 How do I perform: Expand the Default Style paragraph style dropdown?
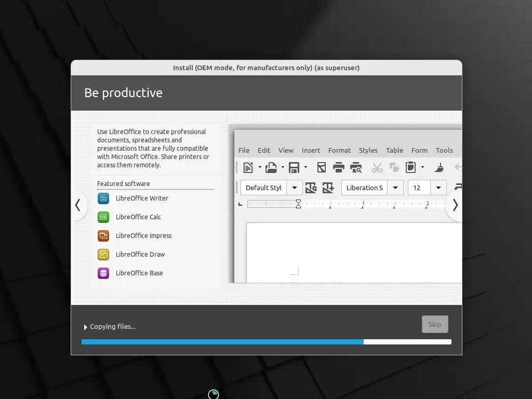(x=295, y=188)
